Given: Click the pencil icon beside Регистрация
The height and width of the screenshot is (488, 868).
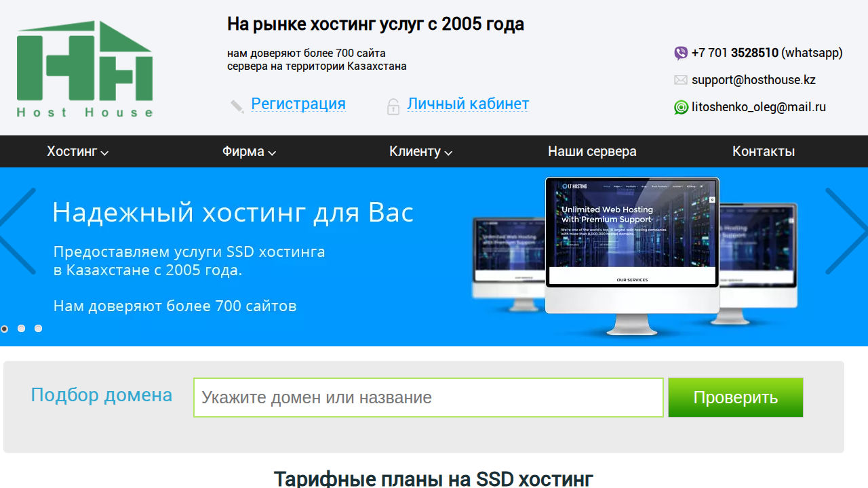Looking at the screenshot, I should [x=237, y=106].
